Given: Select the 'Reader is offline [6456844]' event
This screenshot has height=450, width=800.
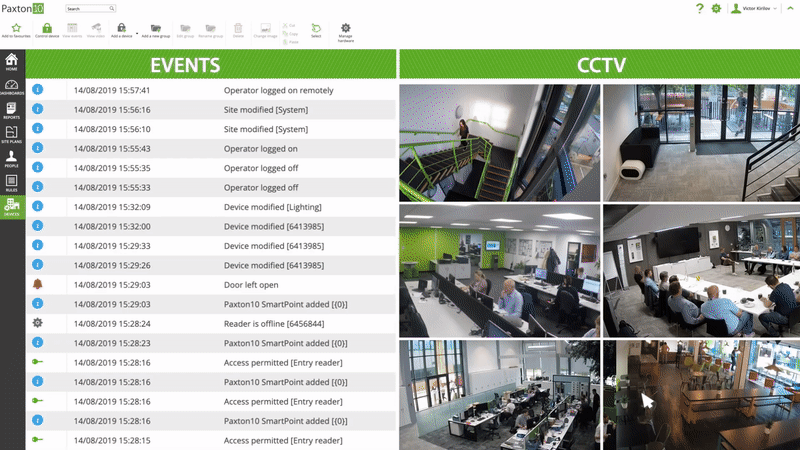Looking at the screenshot, I should coord(211,323).
